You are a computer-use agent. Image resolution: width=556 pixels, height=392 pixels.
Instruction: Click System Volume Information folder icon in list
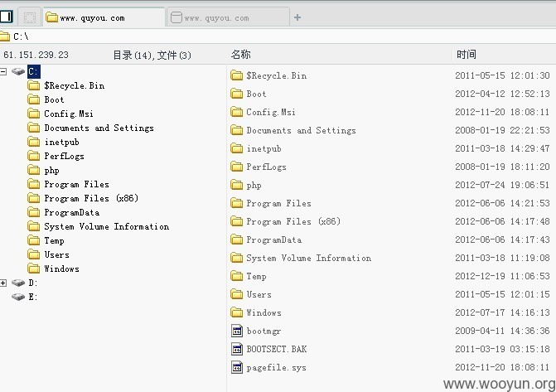tap(236, 258)
